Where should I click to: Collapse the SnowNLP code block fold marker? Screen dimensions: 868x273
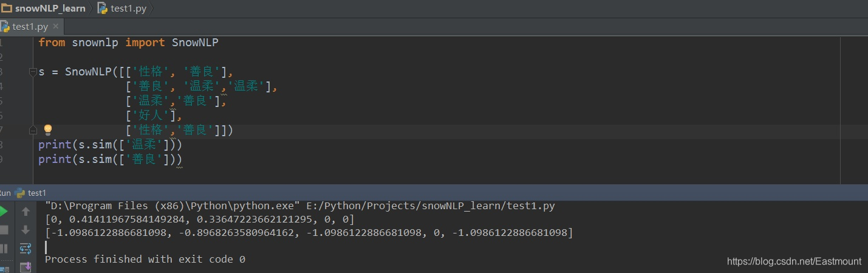coord(32,72)
